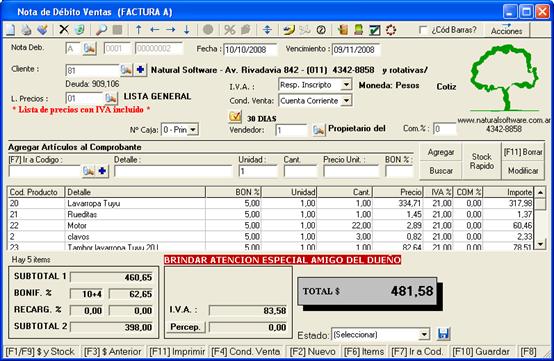The height and width of the screenshot is (361, 554).
Task: Expand the Estado (Seleccionar) dropdown
Action: [424, 334]
